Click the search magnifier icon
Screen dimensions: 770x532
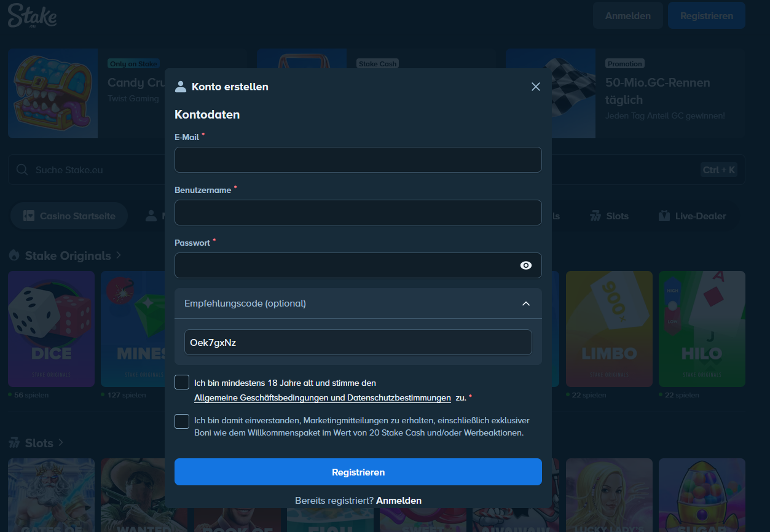22,170
